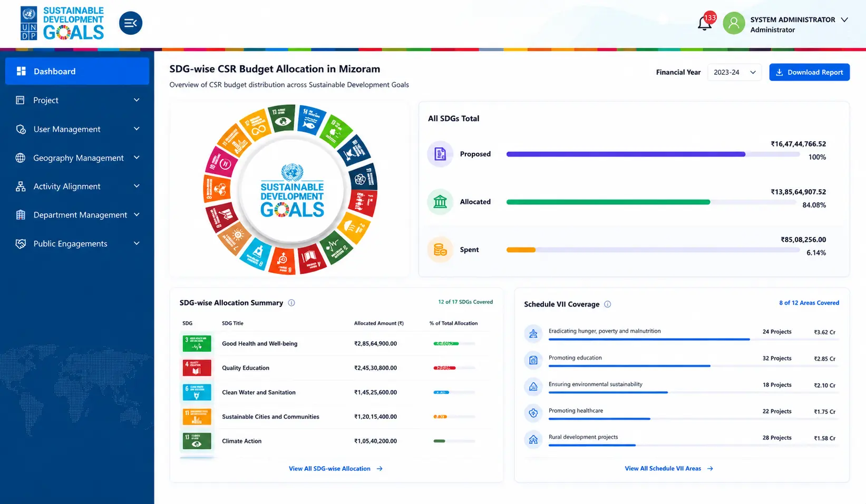Image resolution: width=866 pixels, height=504 pixels.
Task: Click SDG 13 Climate Action tile icon
Action: point(197,441)
